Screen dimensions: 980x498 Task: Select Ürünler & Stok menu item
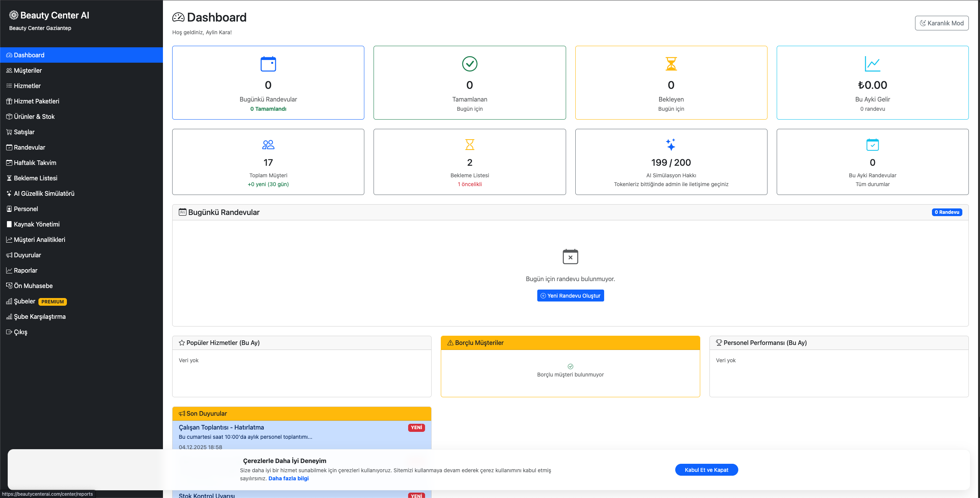[34, 117]
